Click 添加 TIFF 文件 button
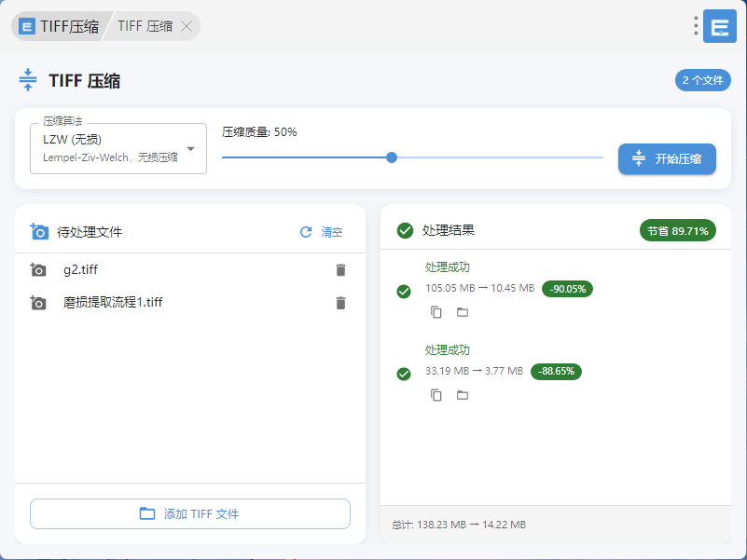 point(190,513)
